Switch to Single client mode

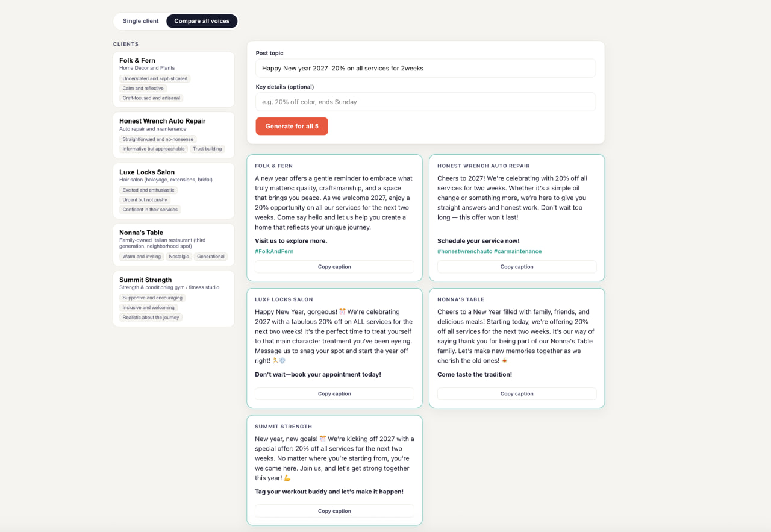point(140,21)
